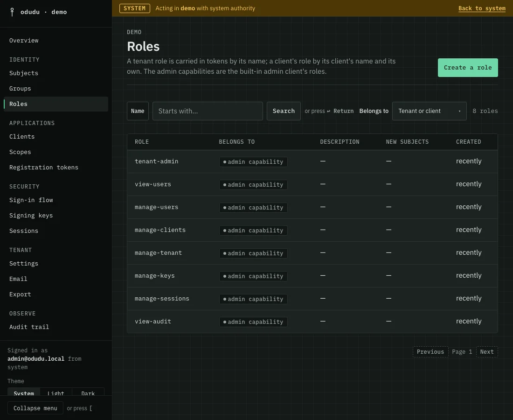Click admin@odudu.local signed-in text
This screenshot has width=513, height=420.
tap(36, 359)
